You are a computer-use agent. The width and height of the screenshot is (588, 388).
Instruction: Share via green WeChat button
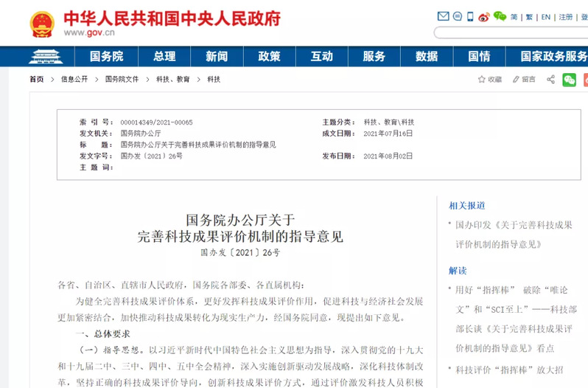(570, 80)
